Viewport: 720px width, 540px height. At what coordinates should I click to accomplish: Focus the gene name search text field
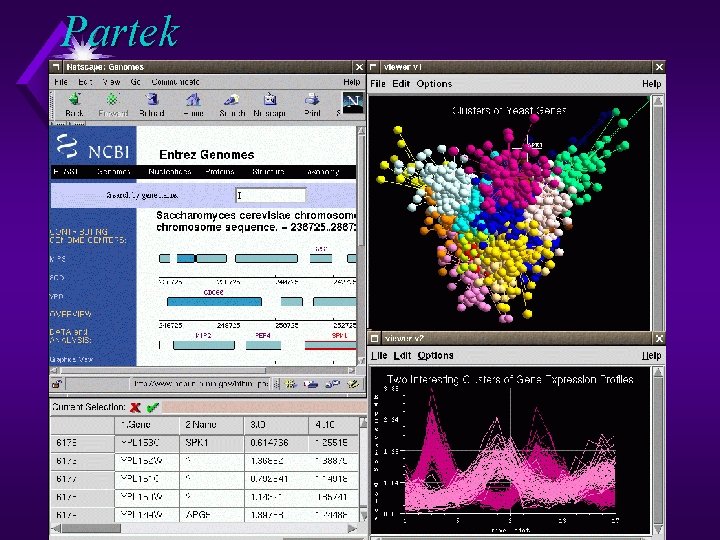(x=270, y=195)
